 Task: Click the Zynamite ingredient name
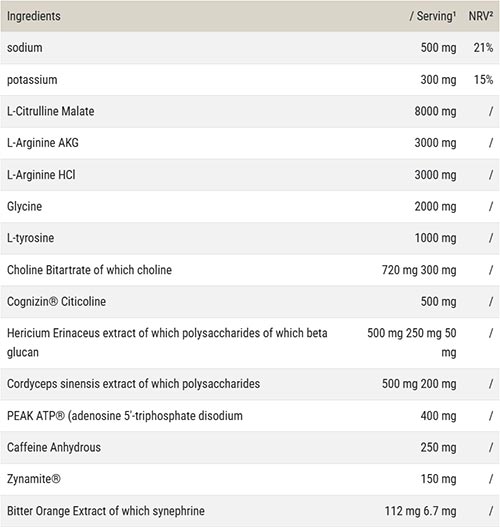pyautogui.click(x=34, y=479)
